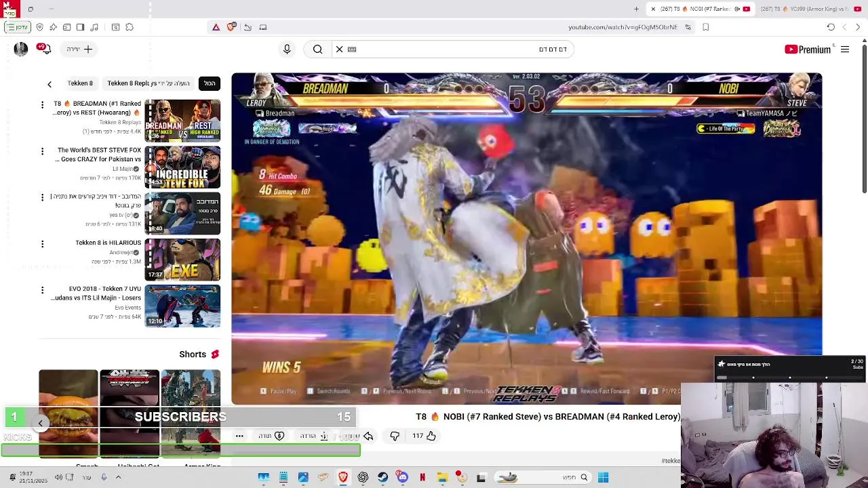The width and height of the screenshot is (868, 488).
Task: Toggle the browser sidebar panel icon
Action: pyautogui.click(x=81, y=27)
